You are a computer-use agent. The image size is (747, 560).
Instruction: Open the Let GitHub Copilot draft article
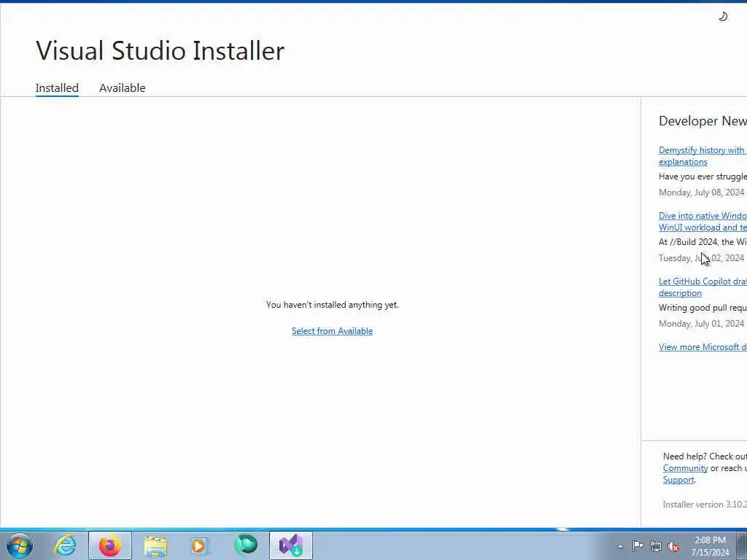(x=703, y=287)
